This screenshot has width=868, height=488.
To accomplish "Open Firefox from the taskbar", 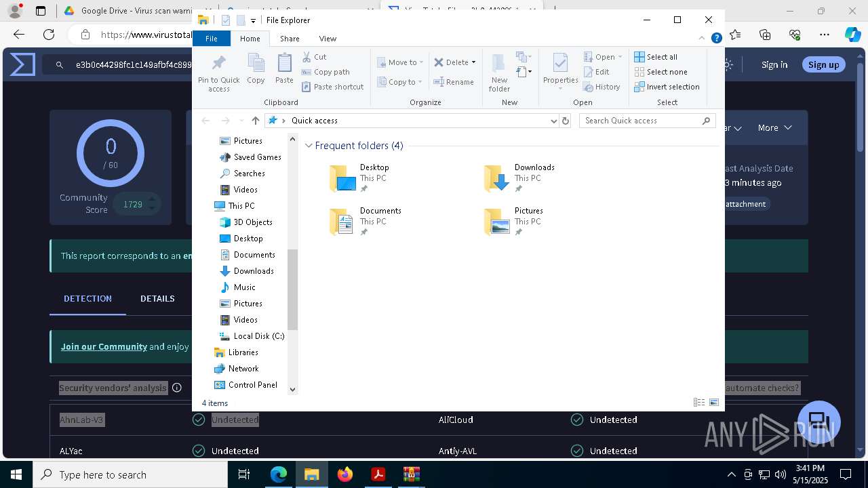I will (345, 474).
